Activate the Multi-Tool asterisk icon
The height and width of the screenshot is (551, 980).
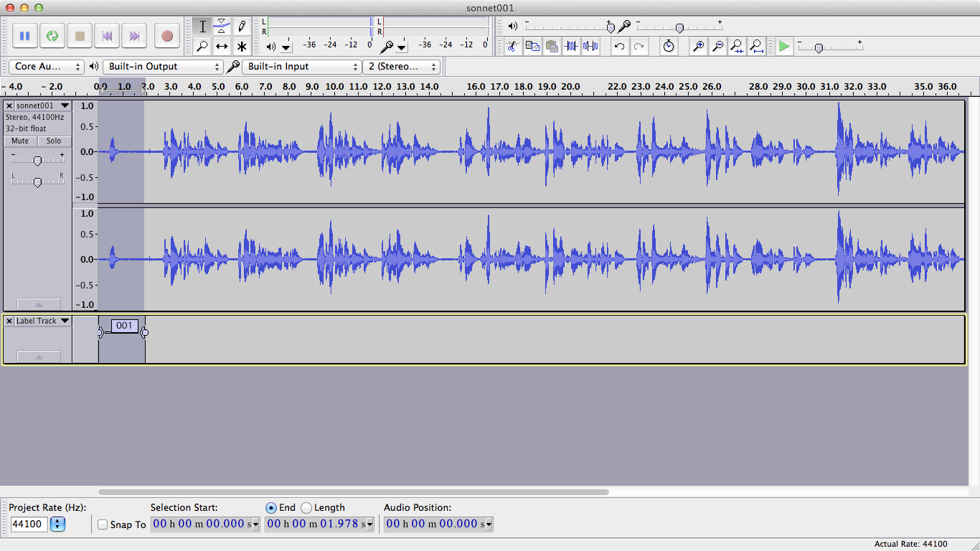pos(242,47)
